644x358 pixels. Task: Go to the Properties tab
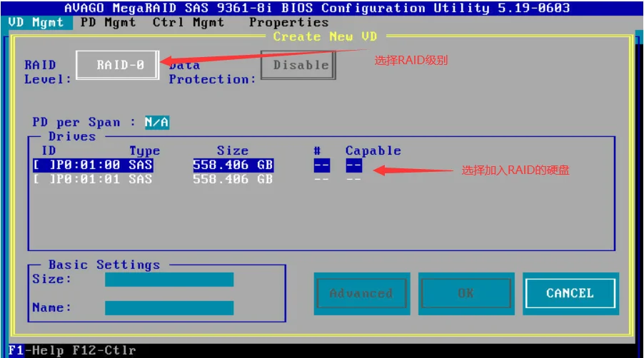(288, 22)
